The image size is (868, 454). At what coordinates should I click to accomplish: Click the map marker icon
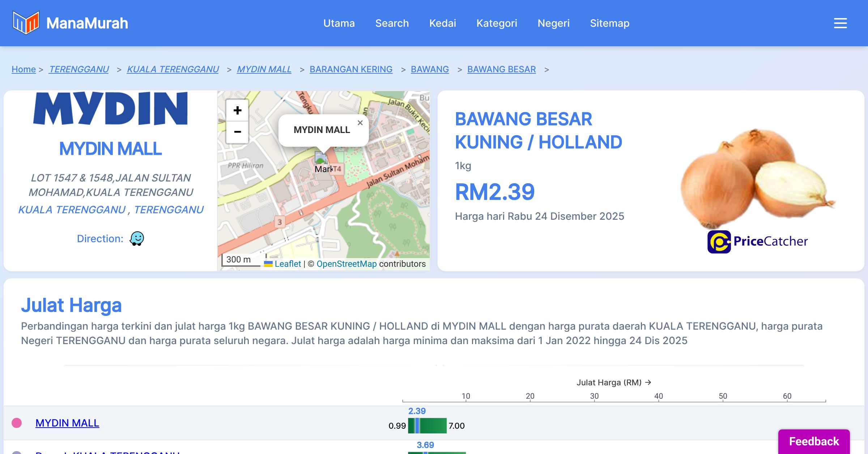[x=320, y=158]
